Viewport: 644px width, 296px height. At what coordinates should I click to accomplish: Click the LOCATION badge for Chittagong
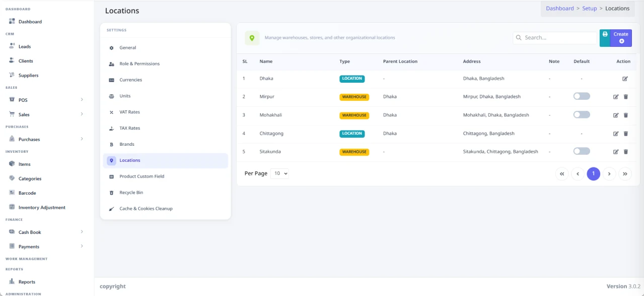[x=352, y=134]
